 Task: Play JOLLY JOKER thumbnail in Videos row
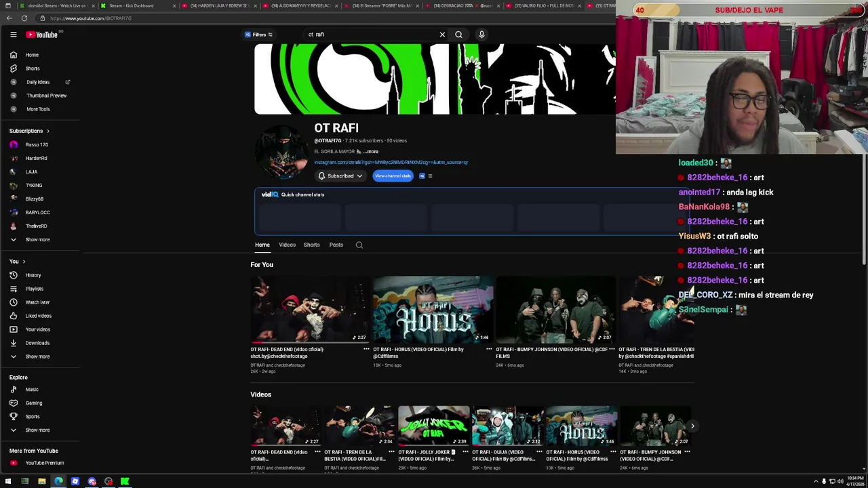coord(434,426)
